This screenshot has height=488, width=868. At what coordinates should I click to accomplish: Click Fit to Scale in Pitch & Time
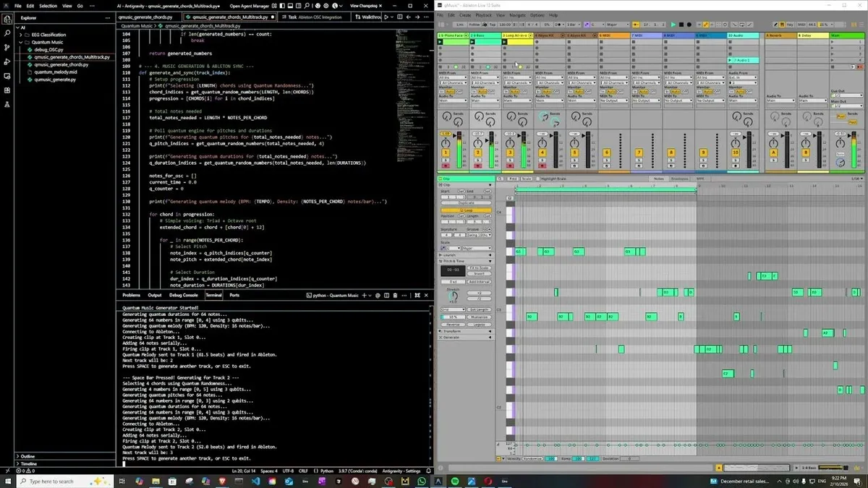[x=477, y=268]
